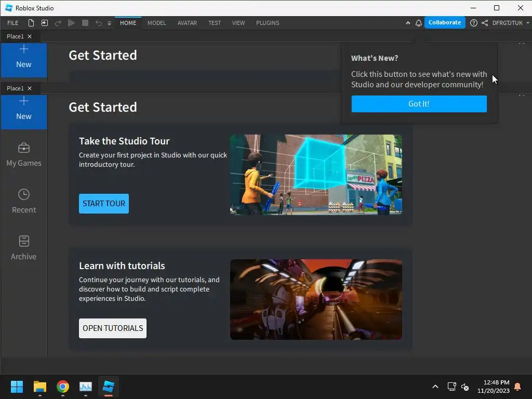Show hidden system tray icons
Image resolution: width=532 pixels, height=399 pixels.
[435, 387]
